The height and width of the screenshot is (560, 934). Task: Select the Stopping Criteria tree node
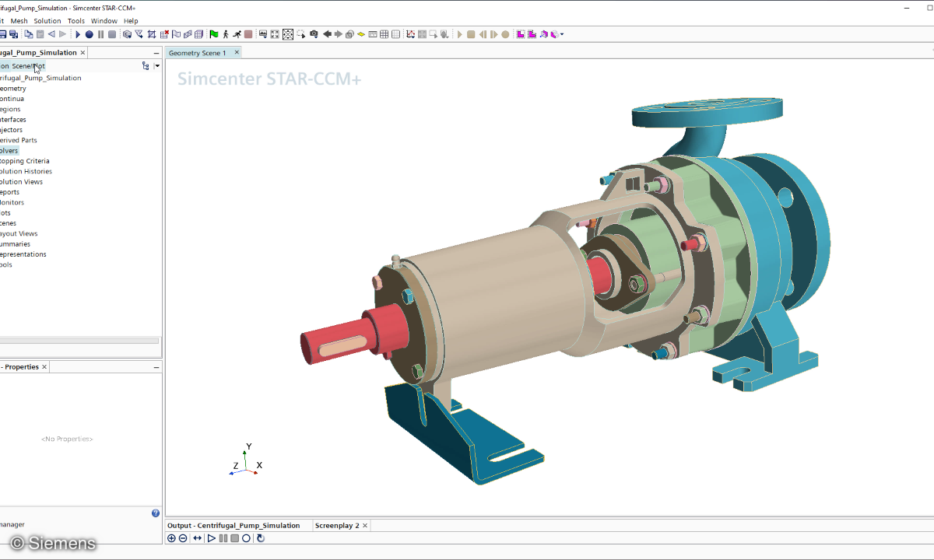[x=25, y=161]
